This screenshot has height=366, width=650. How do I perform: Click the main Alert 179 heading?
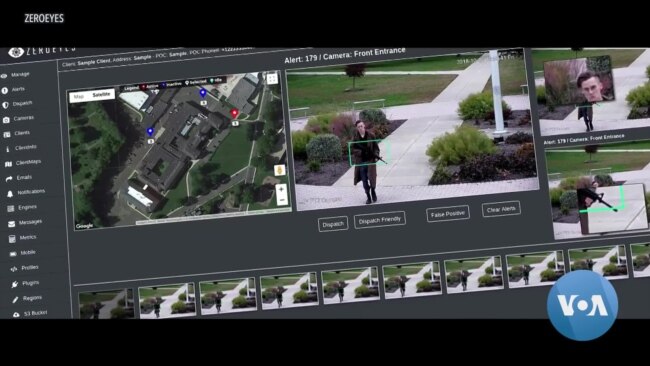coord(345,55)
